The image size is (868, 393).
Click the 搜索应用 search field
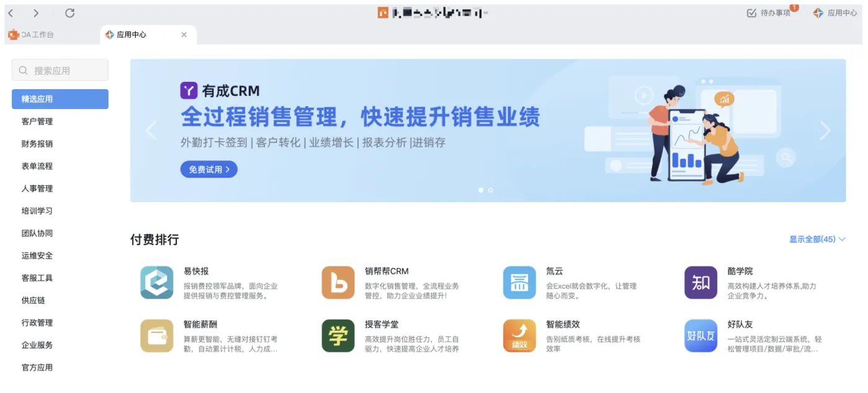[60, 70]
